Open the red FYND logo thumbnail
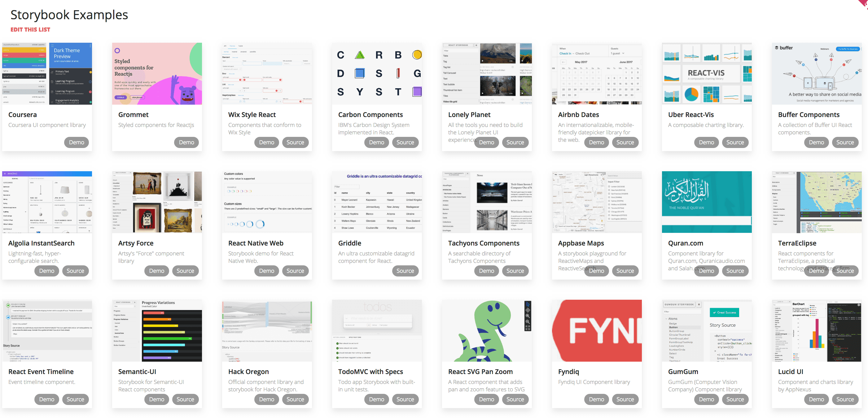 (597, 331)
